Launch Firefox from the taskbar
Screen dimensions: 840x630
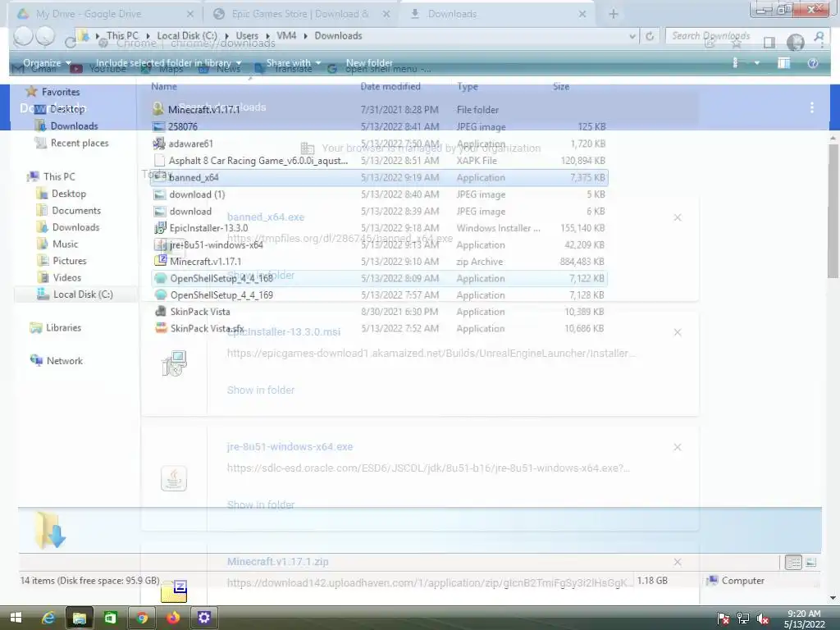click(173, 618)
